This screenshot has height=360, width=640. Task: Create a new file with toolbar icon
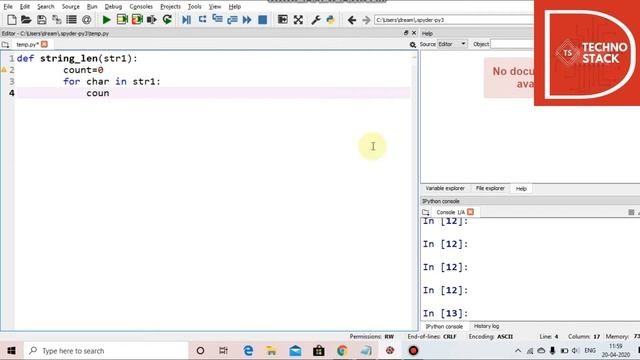point(12,20)
